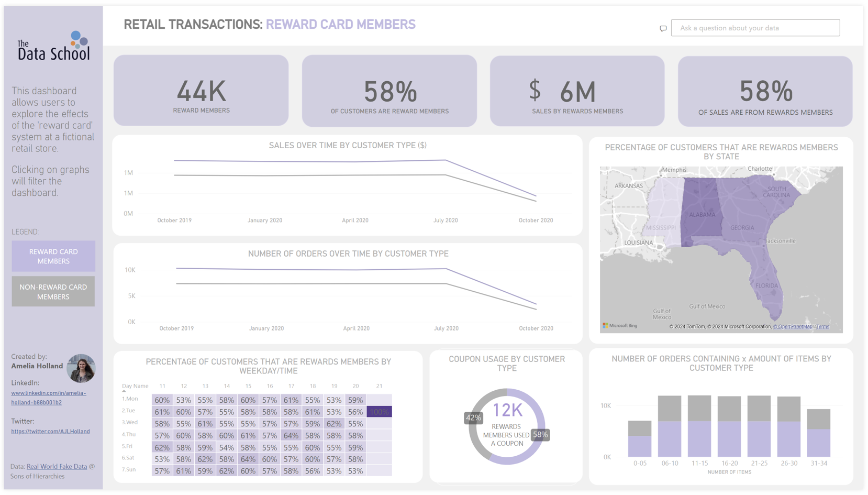
Task: Select the 100% cell for Tuesday hour 21
Action: tap(379, 412)
